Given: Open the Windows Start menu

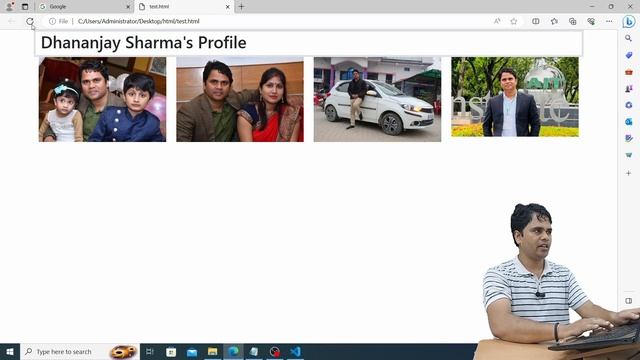Looking at the screenshot, I should (x=10, y=351).
